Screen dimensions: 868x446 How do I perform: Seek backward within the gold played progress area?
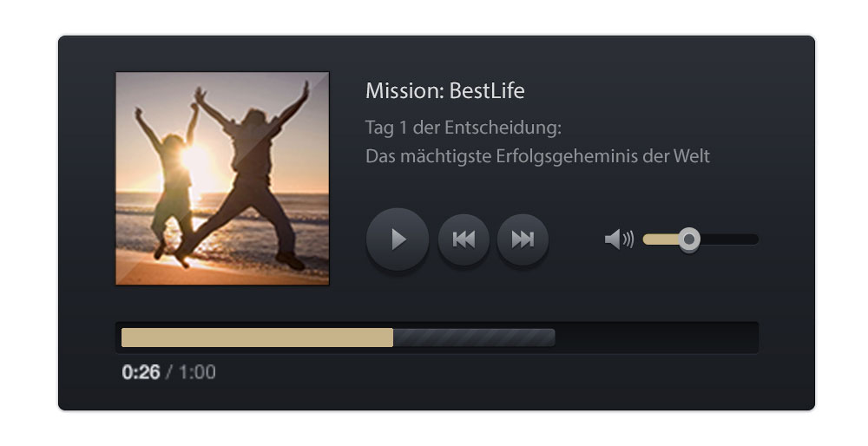click(258, 338)
